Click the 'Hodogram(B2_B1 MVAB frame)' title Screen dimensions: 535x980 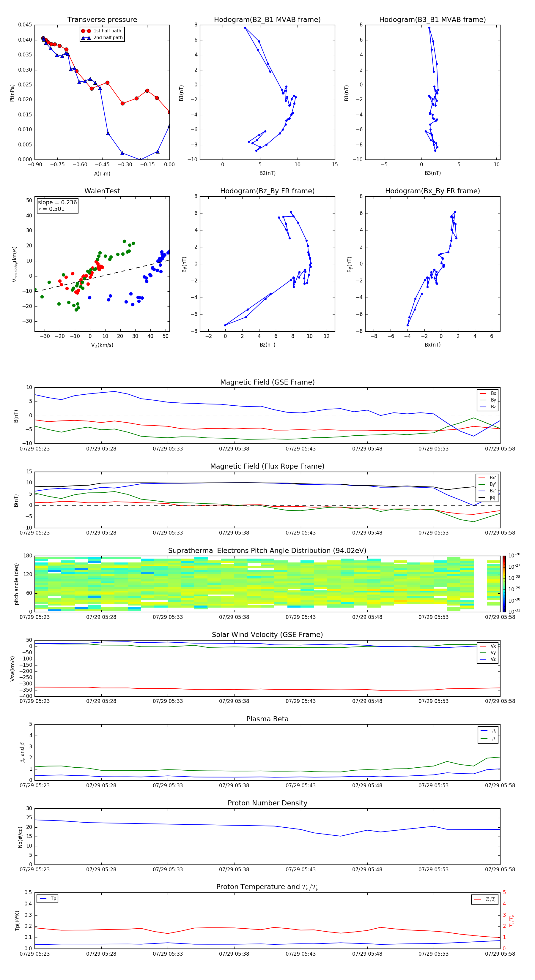click(267, 20)
